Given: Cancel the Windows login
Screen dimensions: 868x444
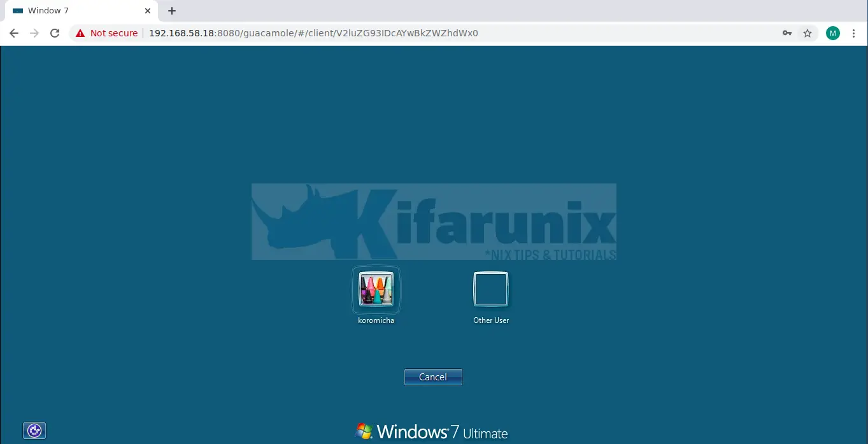Looking at the screenshot, I should (x=433, y=376).
